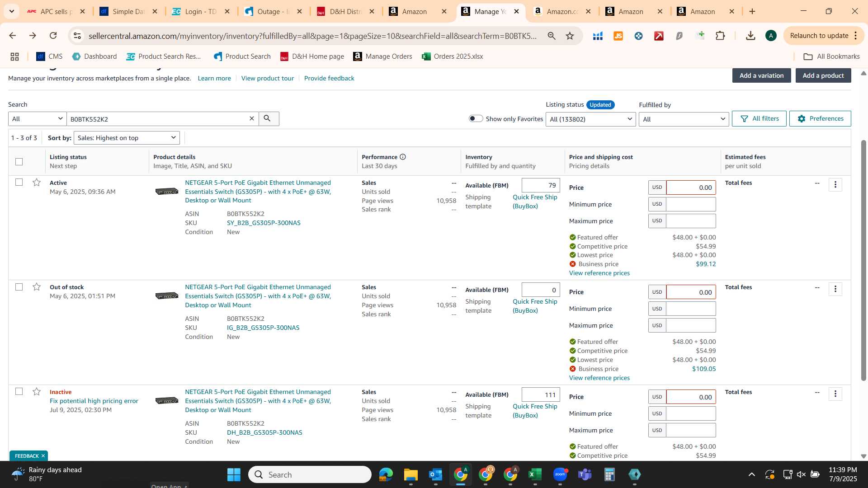Open Learn more link

[214, 78]
